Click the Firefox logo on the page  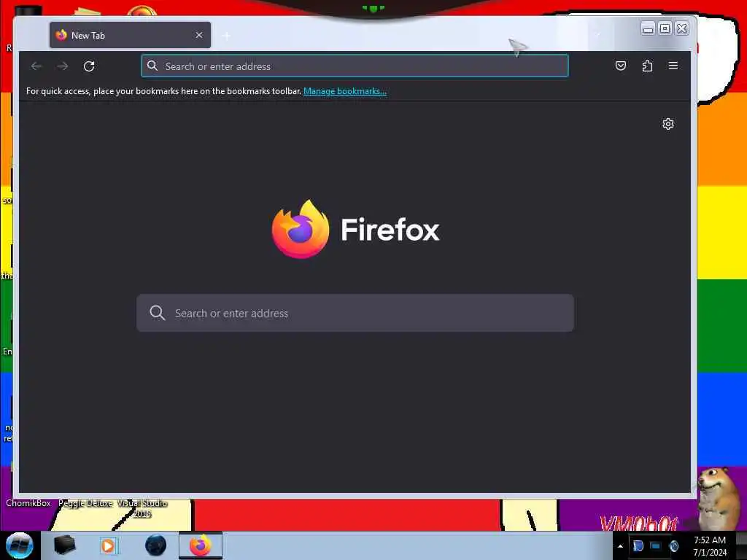[x=355, y=229]
